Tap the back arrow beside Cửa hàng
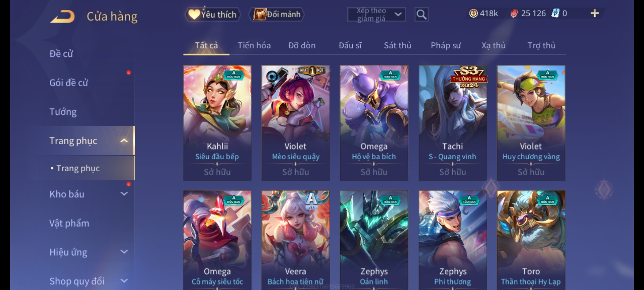This screenshot has height=290, width=644. click(63, 16)
